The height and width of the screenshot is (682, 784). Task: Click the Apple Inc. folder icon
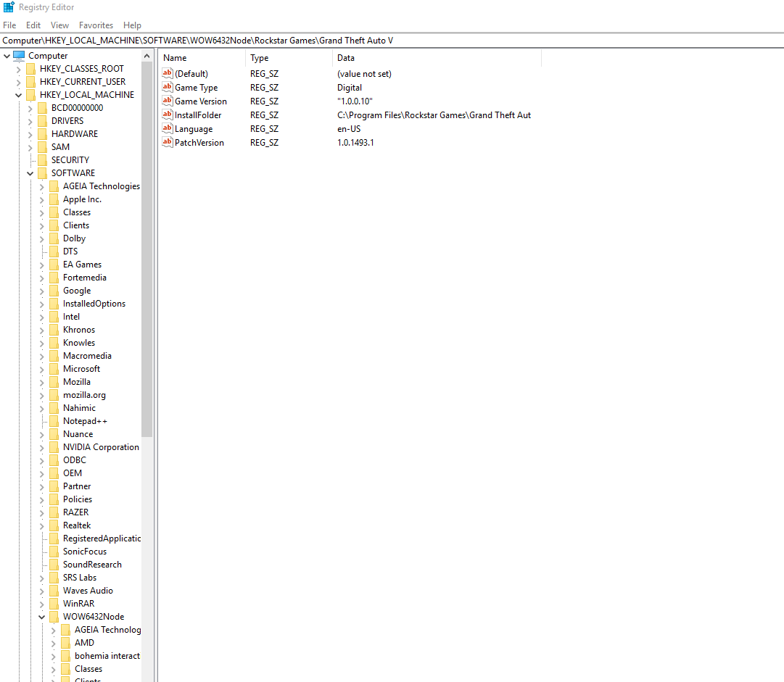[54, 199]
